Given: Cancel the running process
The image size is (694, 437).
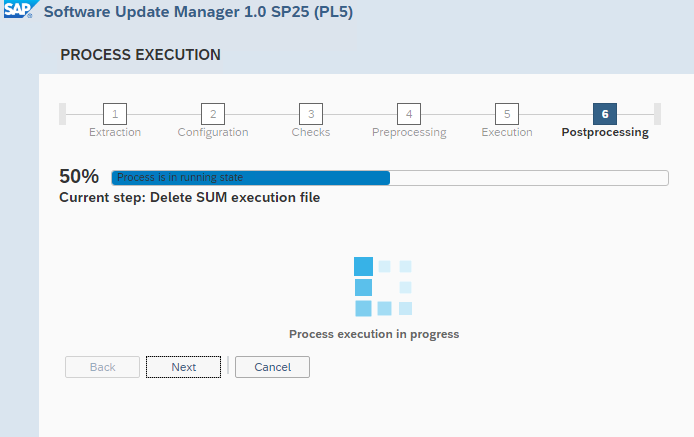Looking at the screenshot, I should [272, 367].
